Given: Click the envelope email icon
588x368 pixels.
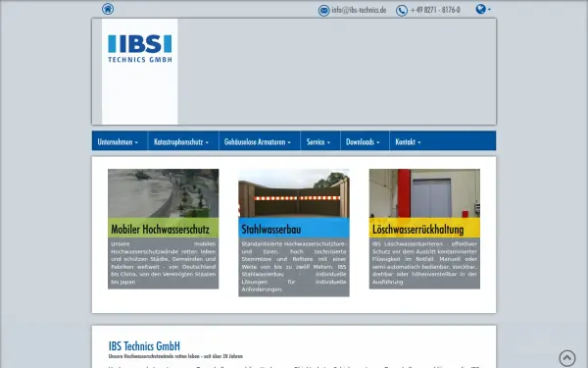Looking at the screenshot, I should pos(324,11).
